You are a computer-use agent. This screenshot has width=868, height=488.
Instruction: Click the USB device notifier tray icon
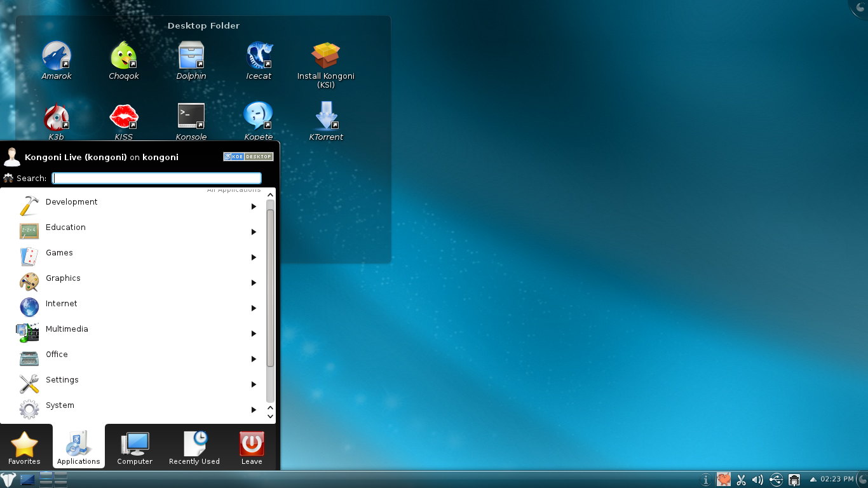tap(776, 480)
